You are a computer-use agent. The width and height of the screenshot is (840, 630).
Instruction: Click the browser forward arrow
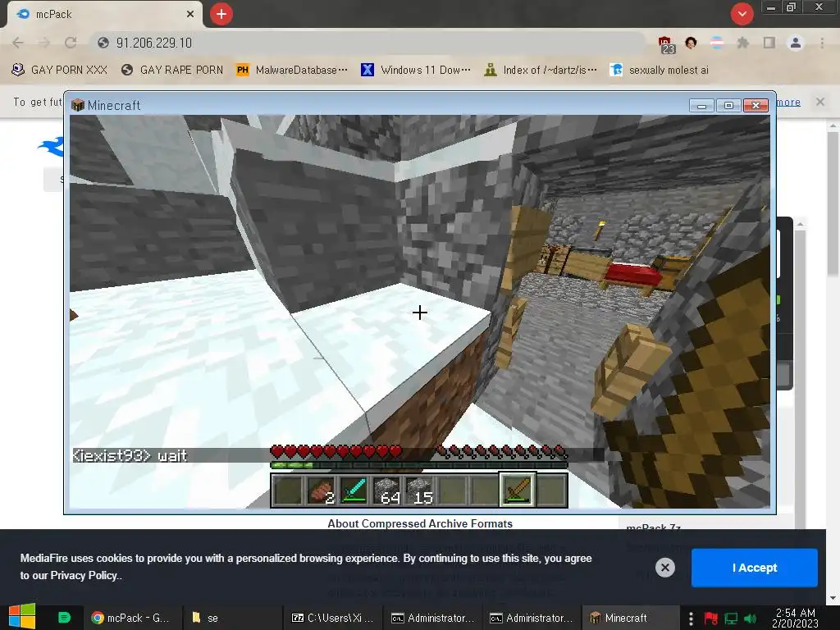tap(44, 43)
